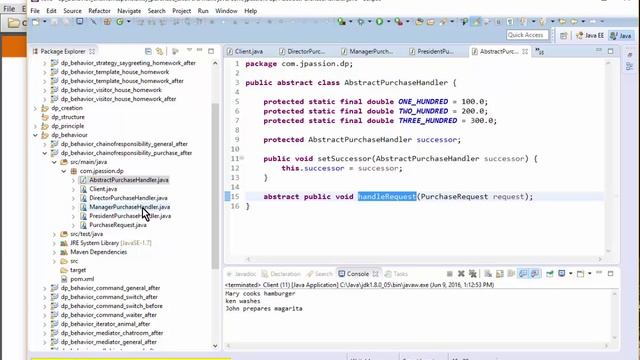Switch to the Java perspective
Viewport: 640px width, 360px height.
click(621, 36)
